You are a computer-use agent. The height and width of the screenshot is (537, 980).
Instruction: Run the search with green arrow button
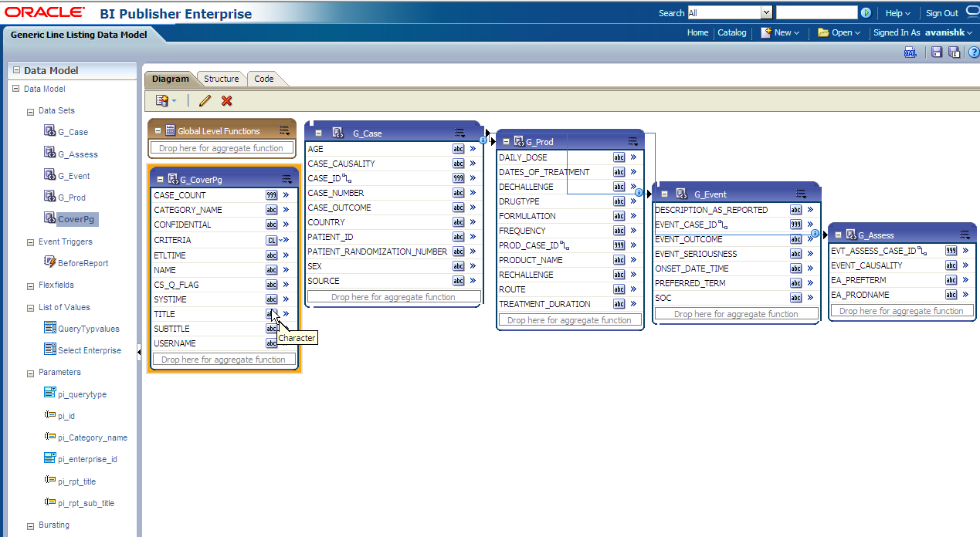866,13
